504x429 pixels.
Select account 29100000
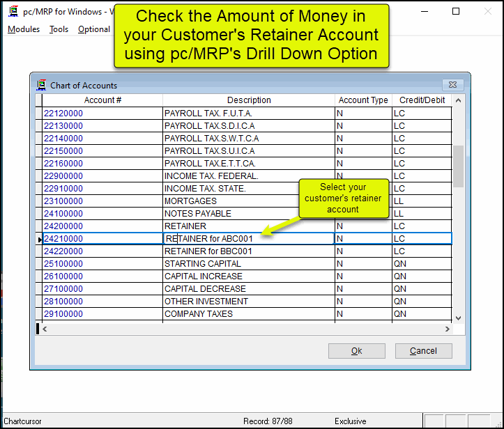[x=102, y=313]
